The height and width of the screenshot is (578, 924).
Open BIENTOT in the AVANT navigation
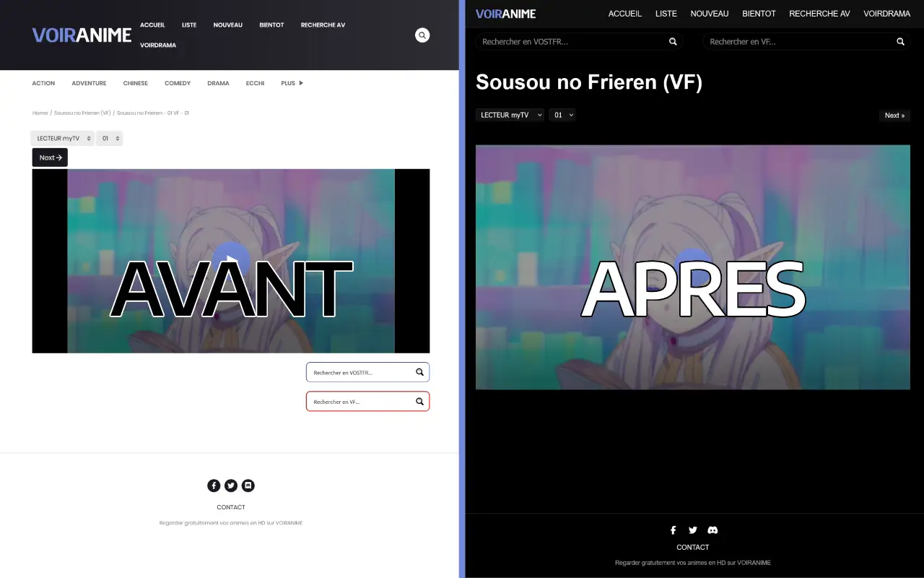[x=271, y=25]
